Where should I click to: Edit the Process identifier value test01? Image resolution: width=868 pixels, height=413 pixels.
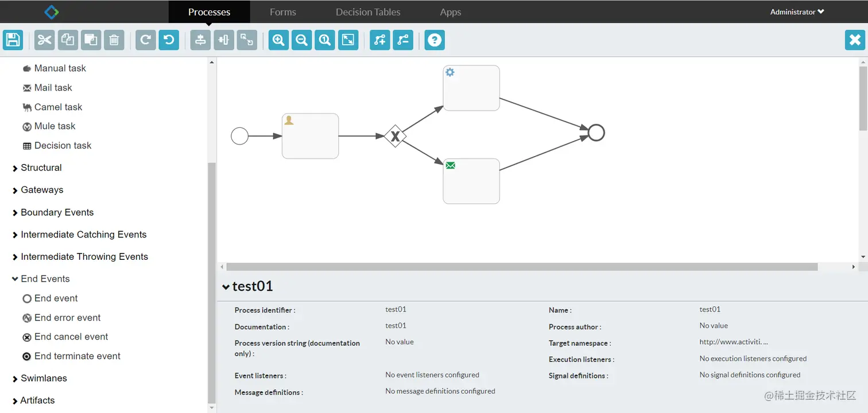(x=396, y=309)
